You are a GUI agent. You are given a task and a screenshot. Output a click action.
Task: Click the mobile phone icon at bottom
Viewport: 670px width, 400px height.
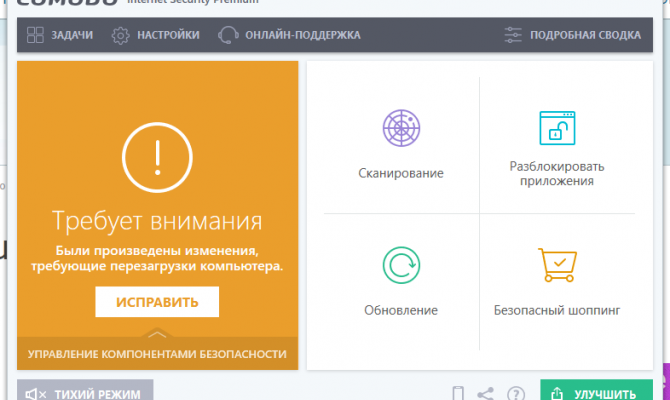click(458, 393)
